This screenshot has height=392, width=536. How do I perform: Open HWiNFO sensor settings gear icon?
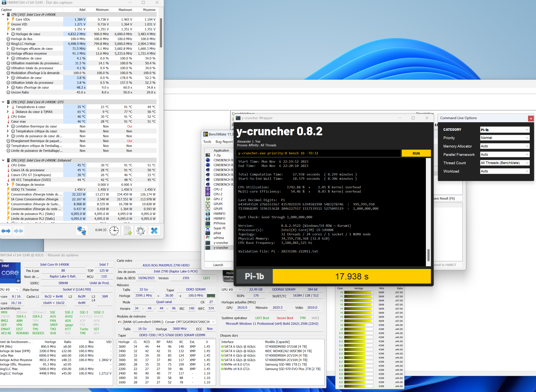(141, 231)
